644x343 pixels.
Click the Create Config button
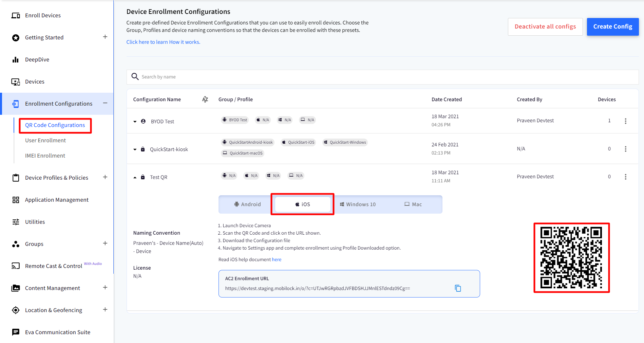tap(613, 26)
